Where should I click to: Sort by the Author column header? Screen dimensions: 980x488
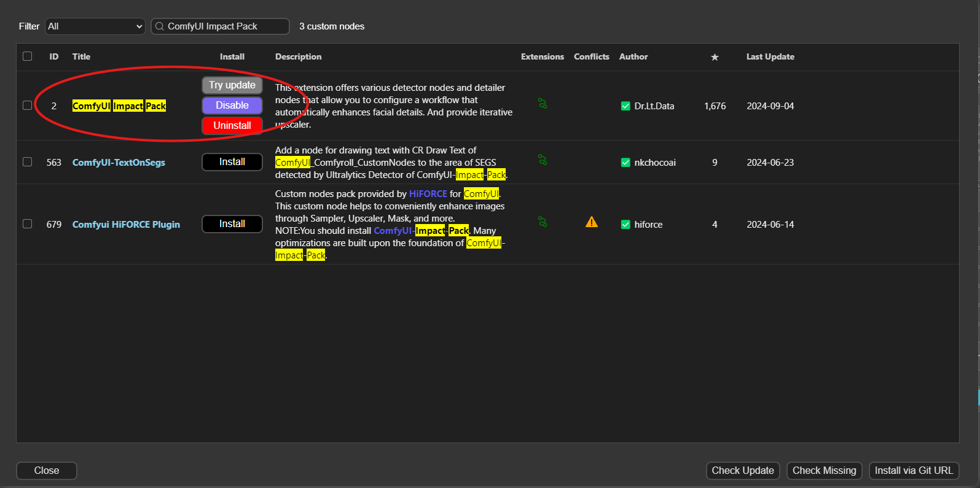[633, 56]
